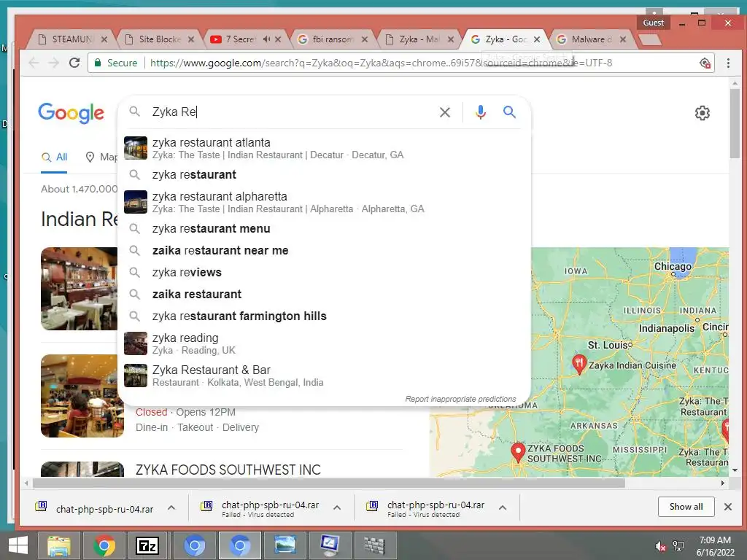747x560 pixels.
Task: Select suggestion zyka restaurant farmington hills
Action: [x=324, y=316]
